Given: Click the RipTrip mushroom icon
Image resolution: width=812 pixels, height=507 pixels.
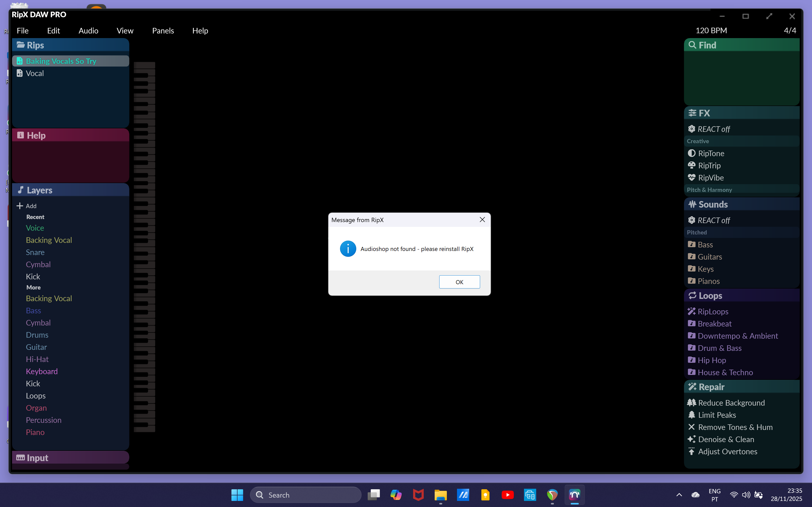Looking at the screenshot, I should 691,165.
